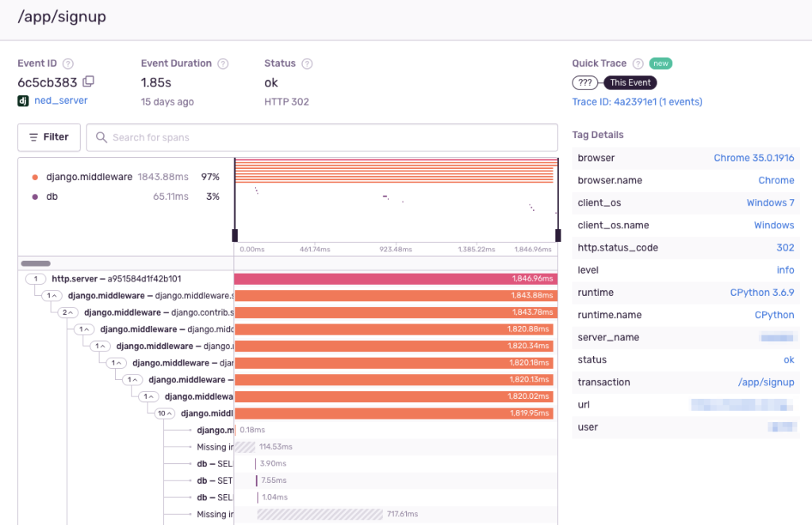The image size is (812, 525).
Task: Click the horizontal scrollbar above span tree
Action: (x=36, y=263)
